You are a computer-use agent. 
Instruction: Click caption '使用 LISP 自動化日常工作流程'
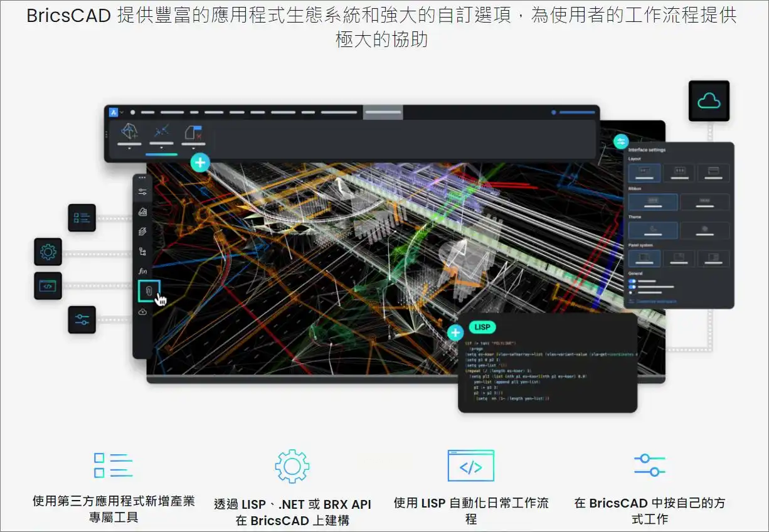click(471, 511)
